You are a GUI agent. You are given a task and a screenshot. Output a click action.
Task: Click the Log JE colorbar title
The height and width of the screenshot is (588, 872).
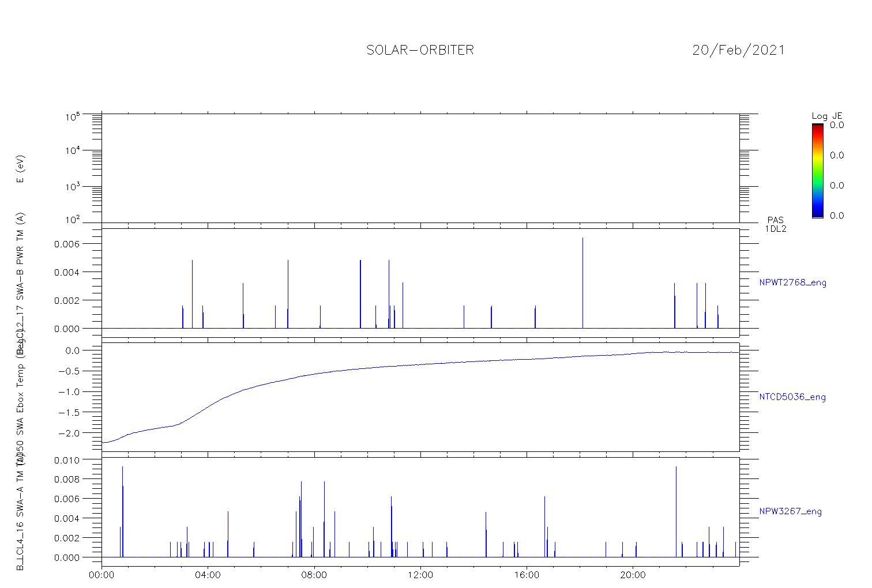827,116
